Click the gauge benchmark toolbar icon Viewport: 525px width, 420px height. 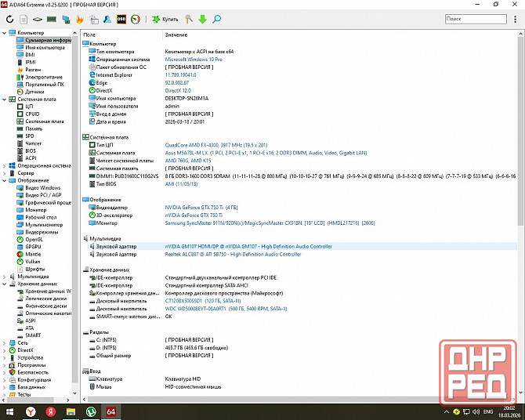click(136, 18)
